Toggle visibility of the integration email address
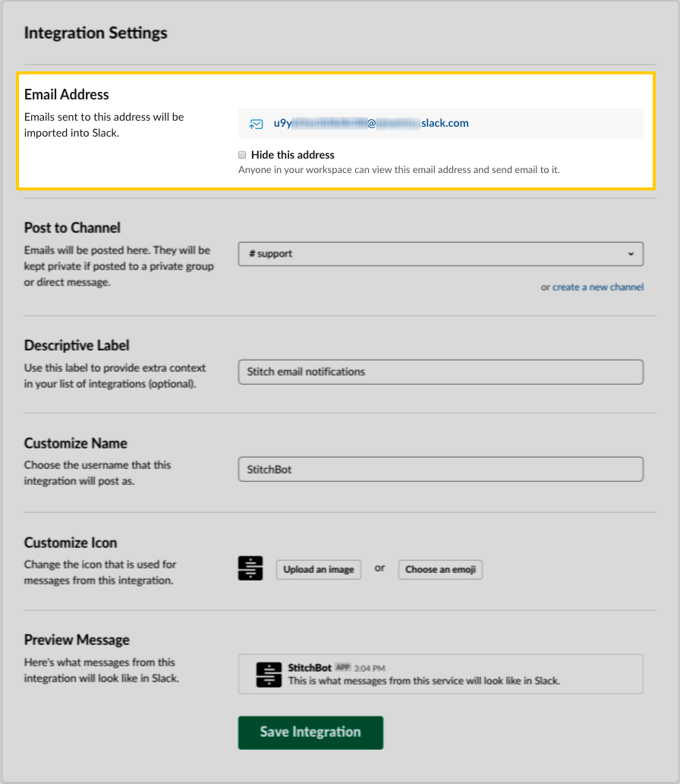The width and height of the screenshot is (680, 784). click(241, 154)
